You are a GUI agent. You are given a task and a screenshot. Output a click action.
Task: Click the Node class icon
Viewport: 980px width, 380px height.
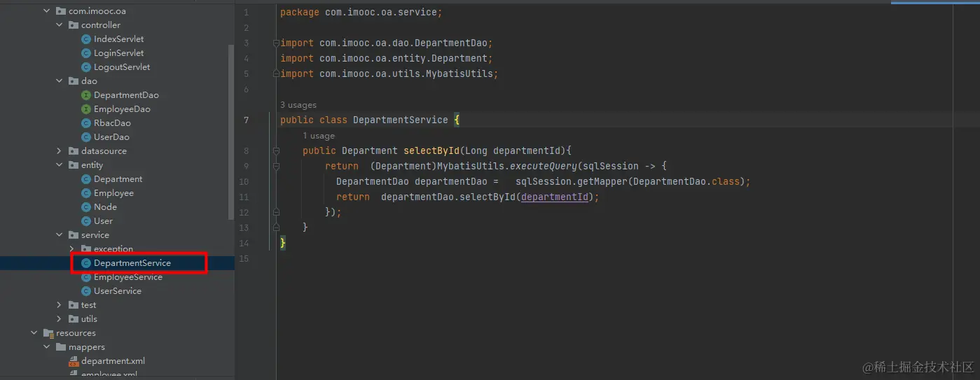point(86,207)
